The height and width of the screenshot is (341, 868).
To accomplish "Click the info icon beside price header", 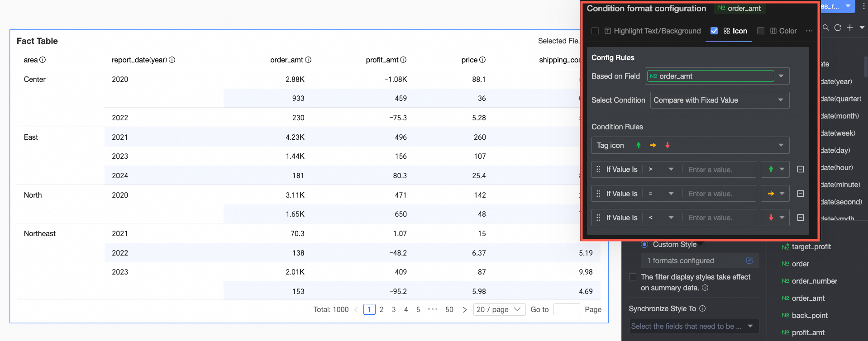I will tap(482, 60).
